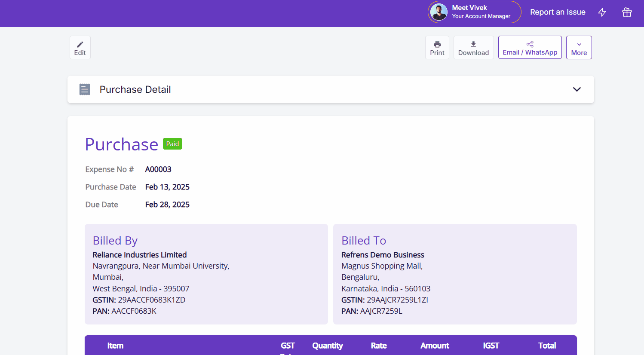Download the purchase document
This screenshot has height=355, width=644.
[473, 47]
